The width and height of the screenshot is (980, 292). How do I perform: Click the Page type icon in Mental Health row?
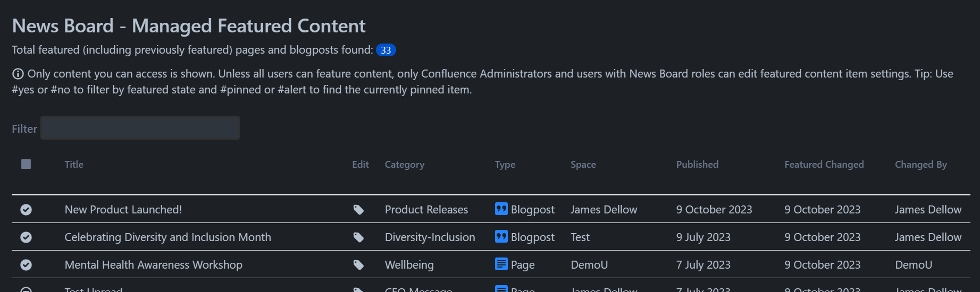pos(501,264)
